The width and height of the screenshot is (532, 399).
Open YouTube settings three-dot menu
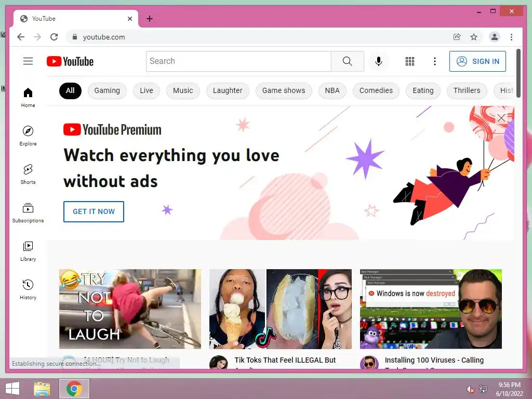pos(435,61)
